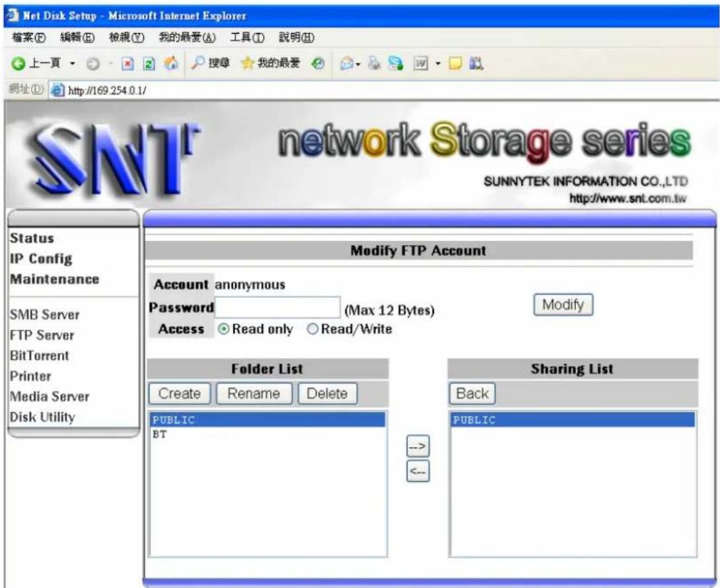The image size is (720, 588).
Task: Open Search (搜尋) from the toolbar
Action: pyautogui.click(x=210, y=63)
